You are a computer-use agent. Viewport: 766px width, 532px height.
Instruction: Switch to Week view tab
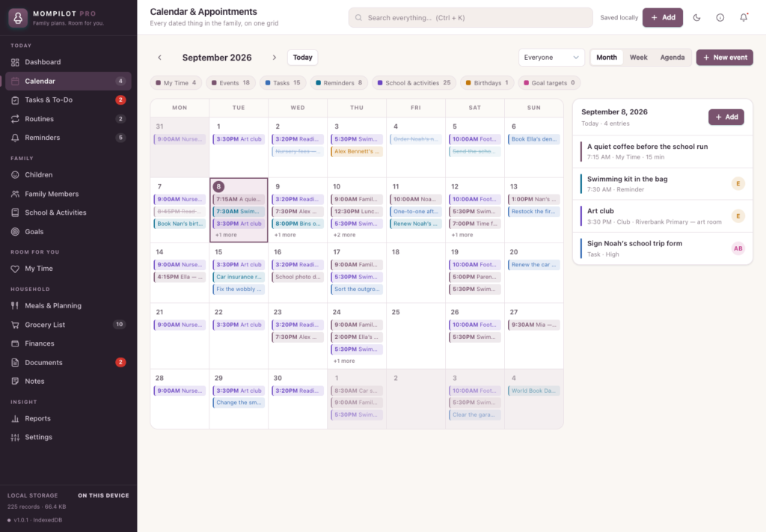[x=639, y=58]
